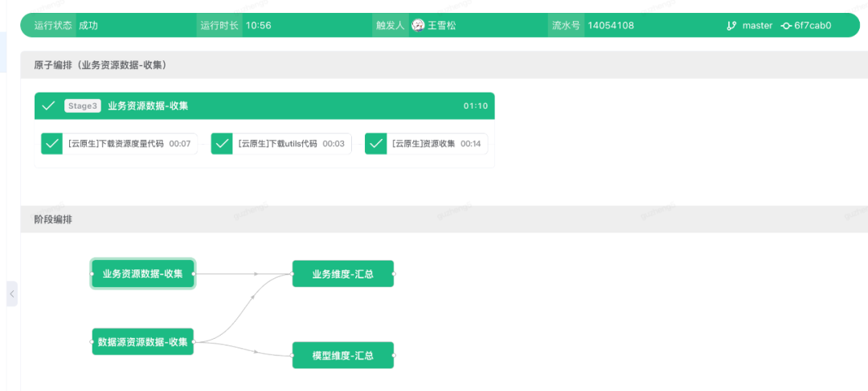868x391 pixels.
Task: Click the run duration value 10:56
Action: [x=259, y=26]
